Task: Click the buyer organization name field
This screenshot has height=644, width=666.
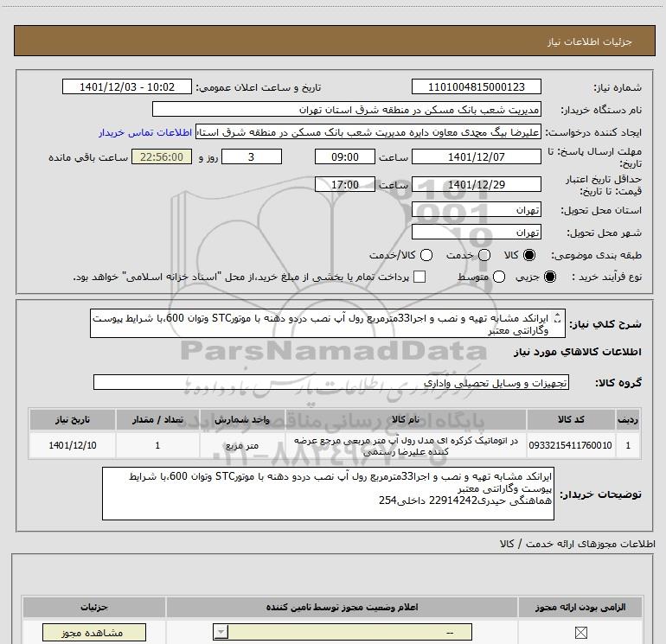Action: [x=347, y=109]
